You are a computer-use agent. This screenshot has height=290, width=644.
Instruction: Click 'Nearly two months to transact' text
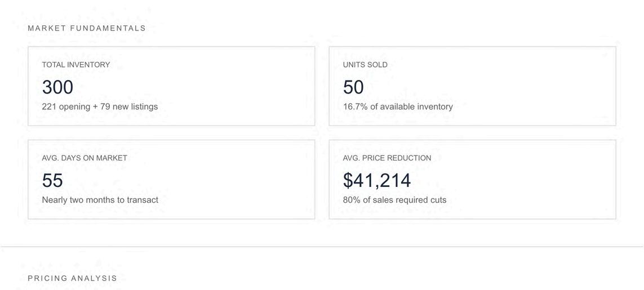point(100,200)
